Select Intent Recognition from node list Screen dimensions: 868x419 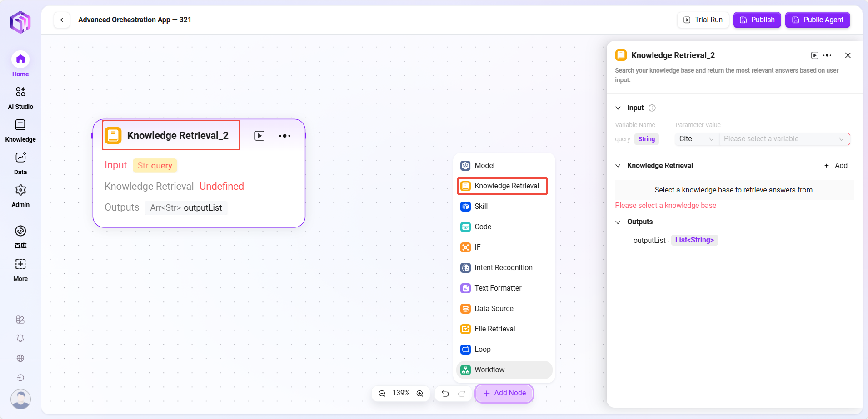[503, 268]
